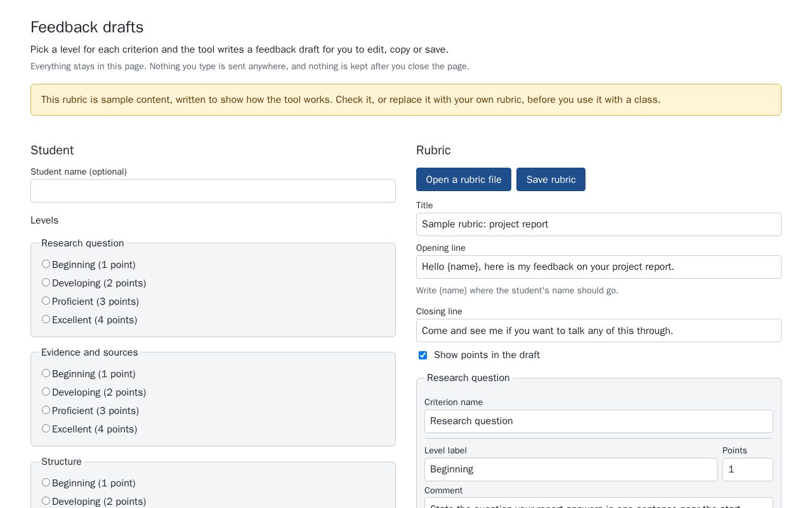Pick Excellent (4 points) under Research question
812x508 pixels.
click(x=46, y=319)
